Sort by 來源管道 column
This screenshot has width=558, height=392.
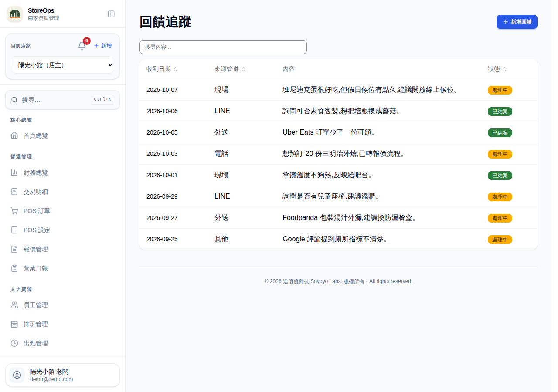click(x=230, y=69)
